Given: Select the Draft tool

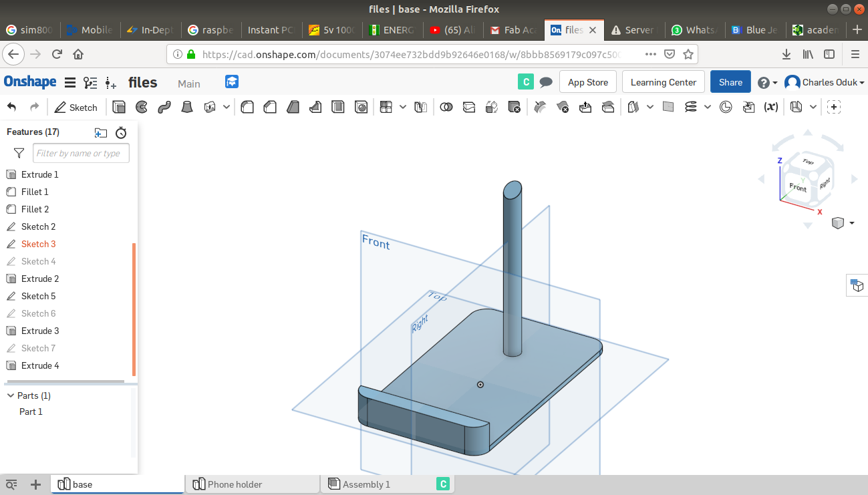Looking at the screenshot, I should coord(293,107).
